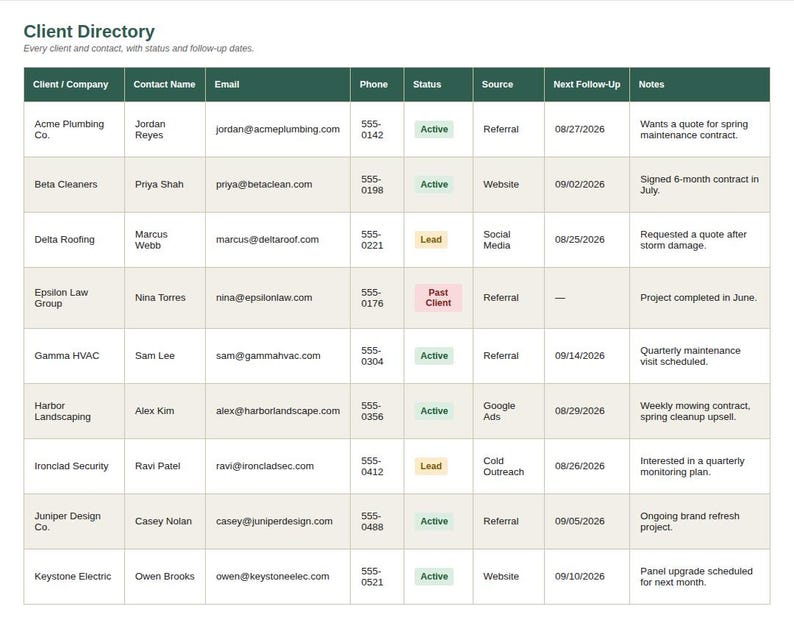This screenshot has width=794, height=634.
Task: Click follow-up date 09/14/2026
Action: pyautogui.click(x=579, y=356)
